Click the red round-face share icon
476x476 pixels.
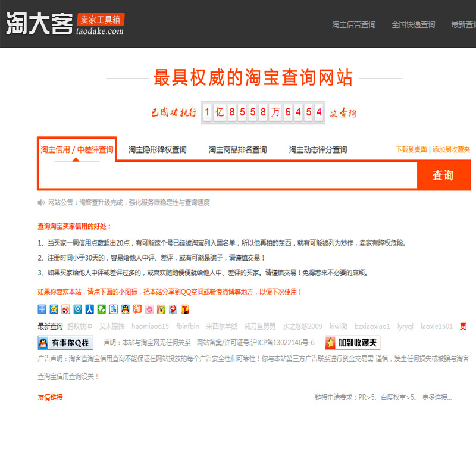[173, 309]
